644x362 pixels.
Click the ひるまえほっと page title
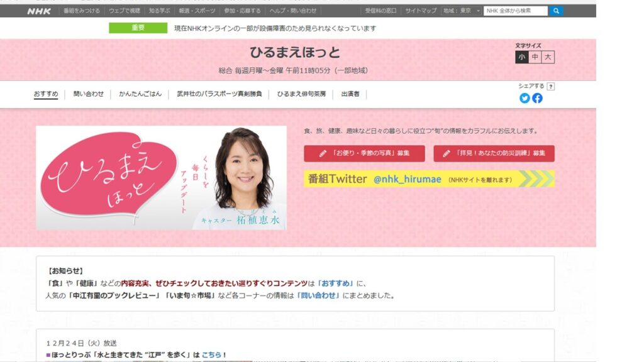click(x=295, y=53)
